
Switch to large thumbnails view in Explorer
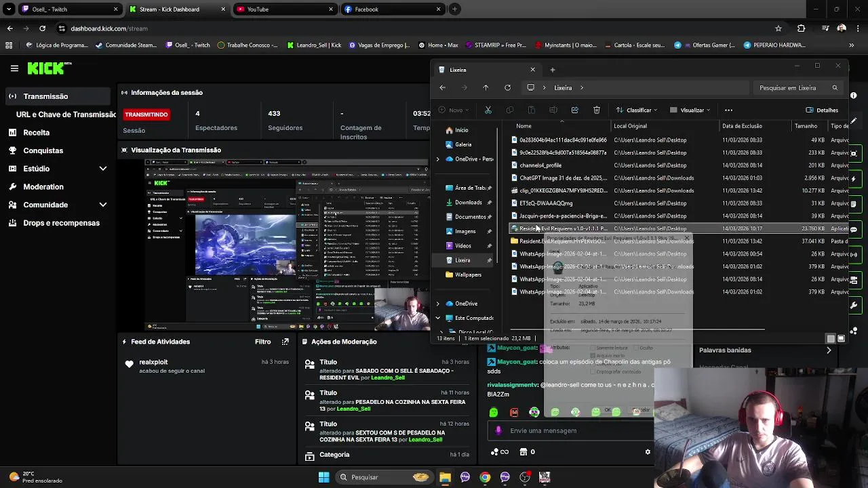[x=841, y=338]
